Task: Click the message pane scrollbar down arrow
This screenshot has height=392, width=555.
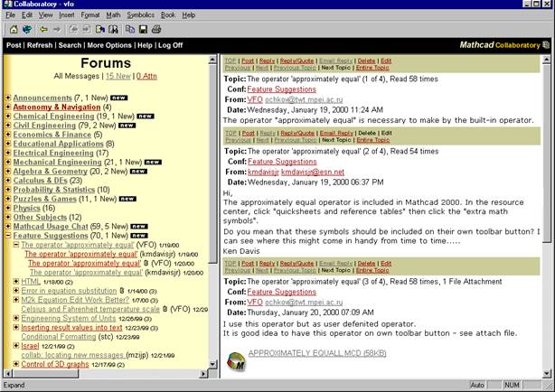Action: point(546,373)
